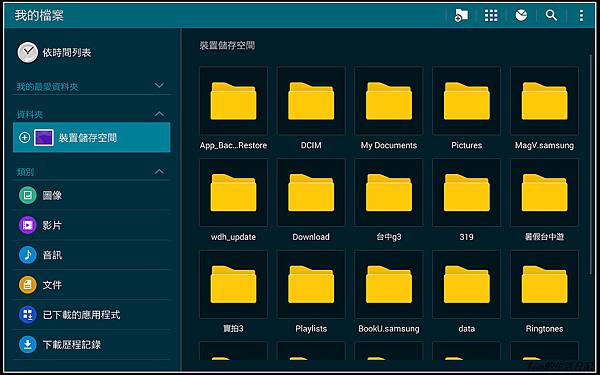The height and width of the screenshot is (375, 600).
Task: Open the Playlists folder
Action: 311,285
